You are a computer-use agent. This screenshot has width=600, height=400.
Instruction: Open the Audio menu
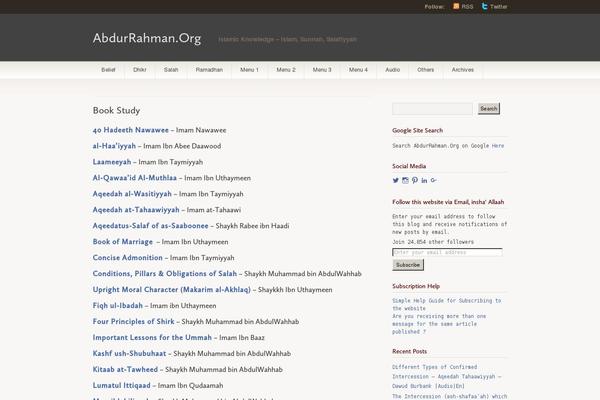pos(393,70)
